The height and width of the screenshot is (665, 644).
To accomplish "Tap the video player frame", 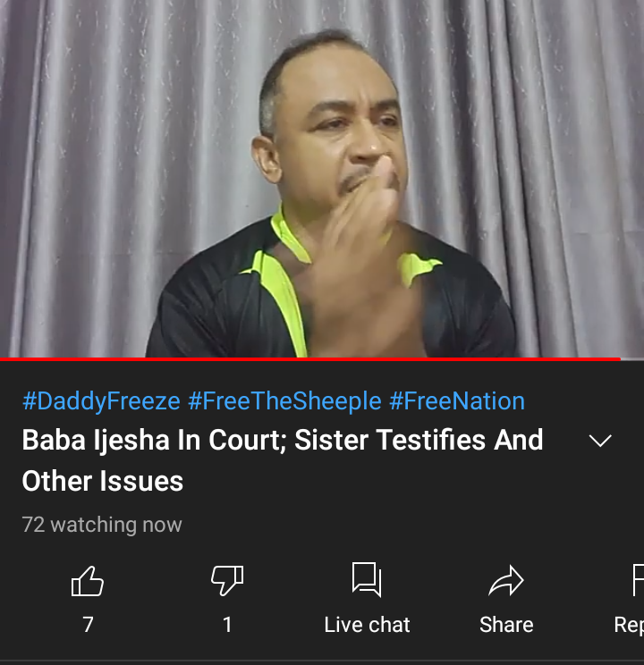I will click(x=322, y=179).
